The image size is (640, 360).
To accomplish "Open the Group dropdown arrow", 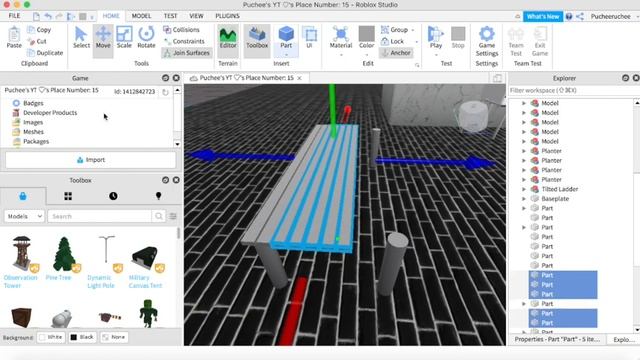I will [413, 30].
